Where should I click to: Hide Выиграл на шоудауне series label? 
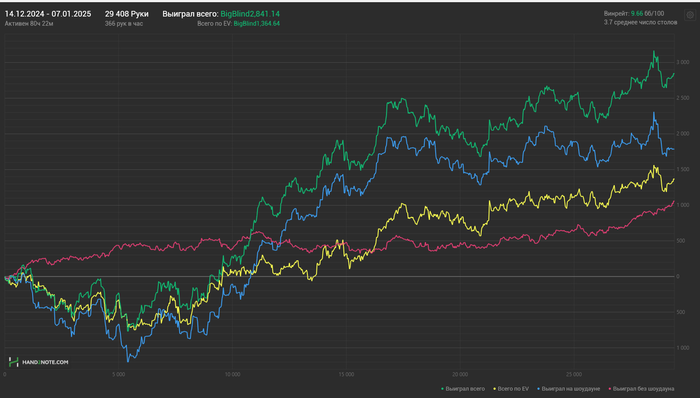pyautogui.click(x=571, y=389)
